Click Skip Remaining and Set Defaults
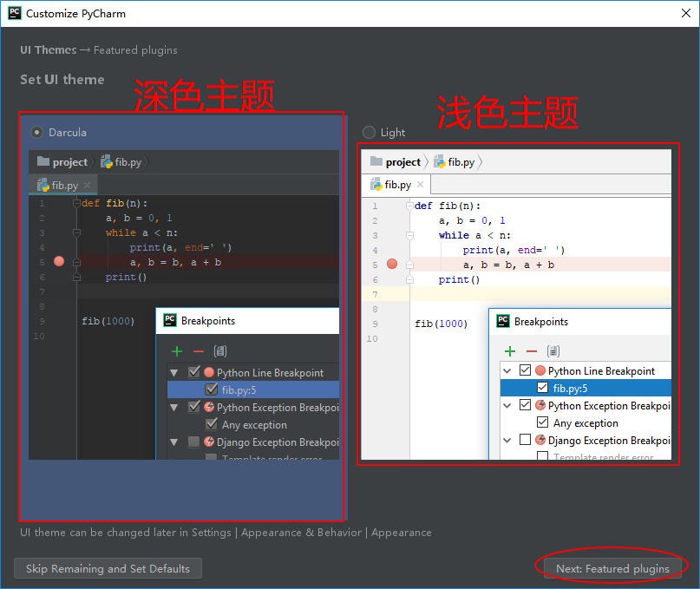The height and width of the screenshot is (589, 700). click(x=108, y=569)
